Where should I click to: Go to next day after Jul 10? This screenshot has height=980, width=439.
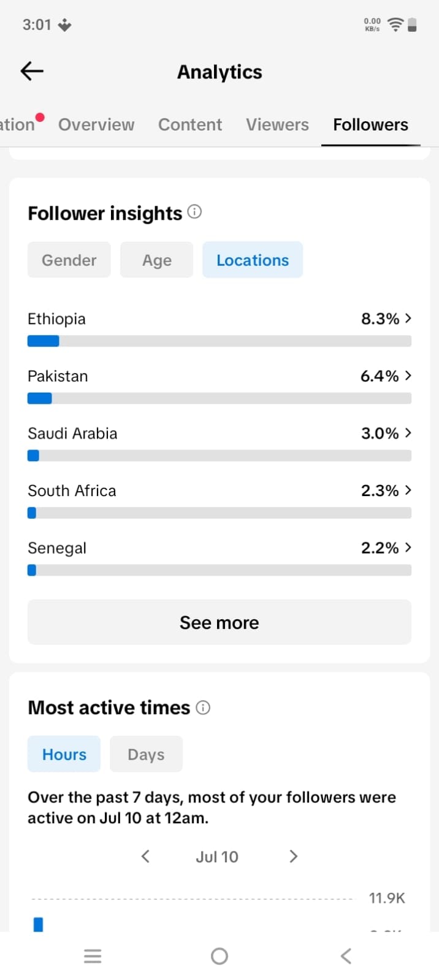click(293, 856)
